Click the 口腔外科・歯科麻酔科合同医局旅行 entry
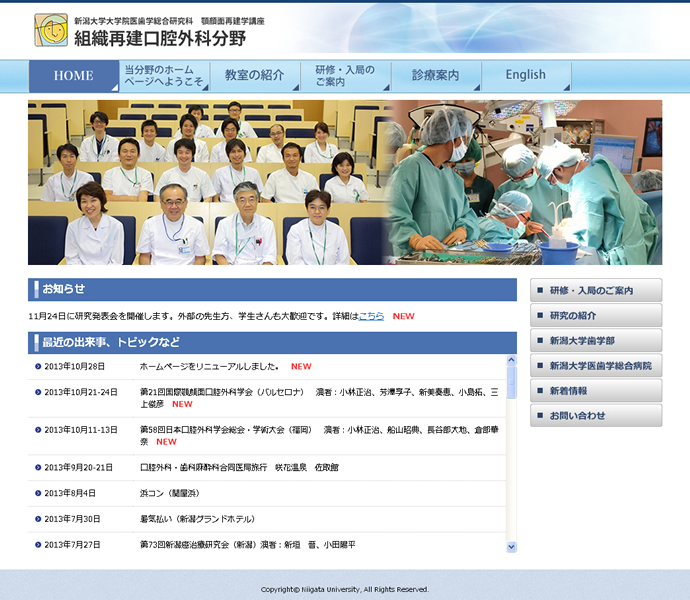This screenshot has width=690, height=600. coord(239,467)
